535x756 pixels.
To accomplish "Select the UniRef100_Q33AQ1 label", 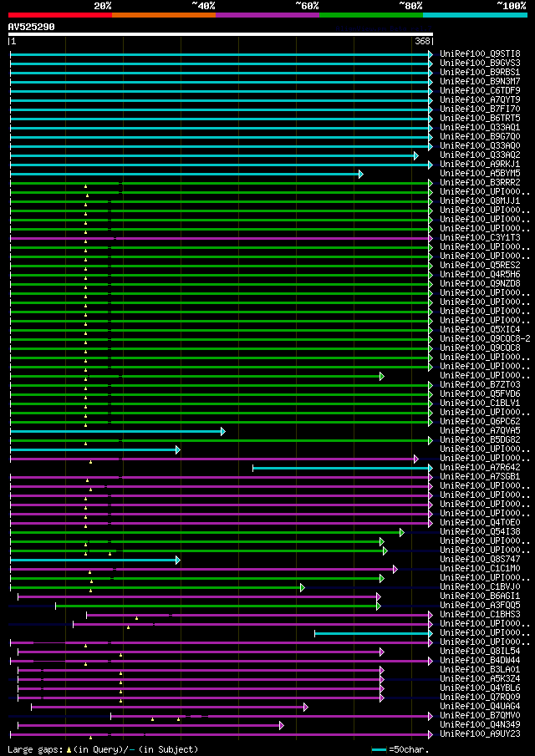I will (x=480, y=127).
